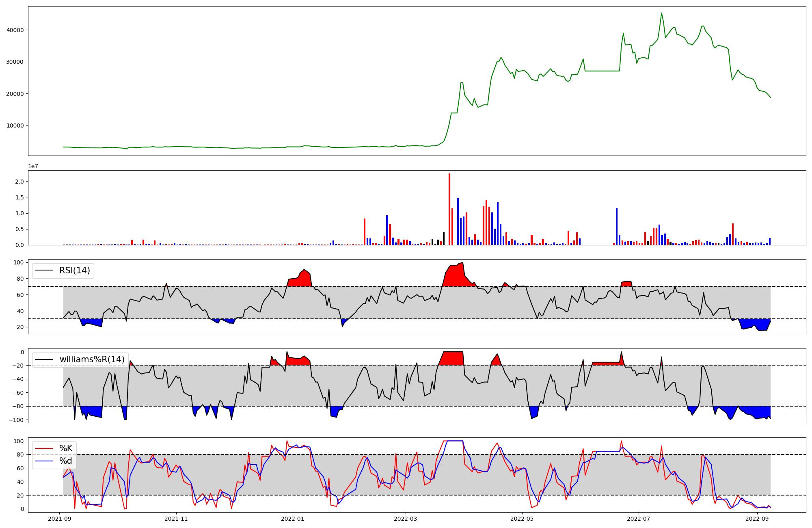Click the 2022-03 x-axis date label
Screen dimensions: 812x528
tap(405, 519)
